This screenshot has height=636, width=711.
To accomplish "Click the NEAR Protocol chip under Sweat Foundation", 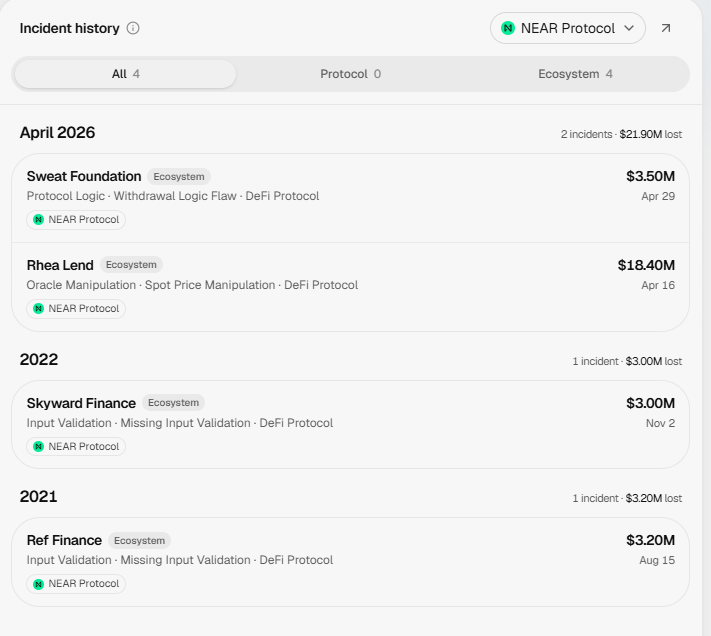I will [76, 220].
